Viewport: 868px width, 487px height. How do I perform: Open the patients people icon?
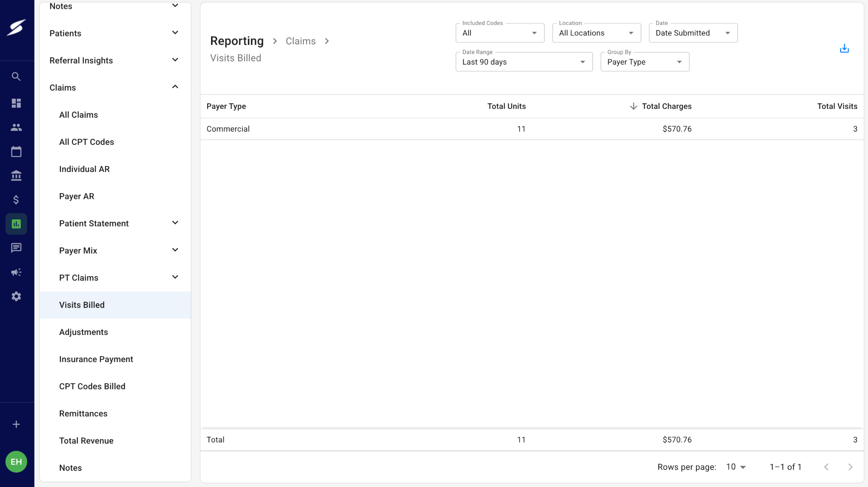coord(16,127)
